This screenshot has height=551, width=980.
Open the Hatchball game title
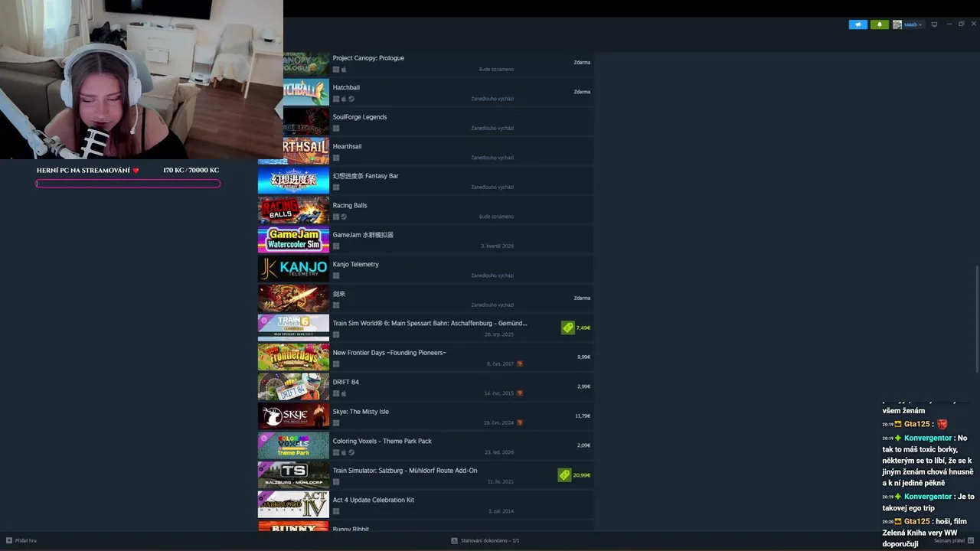pos(346,87)
